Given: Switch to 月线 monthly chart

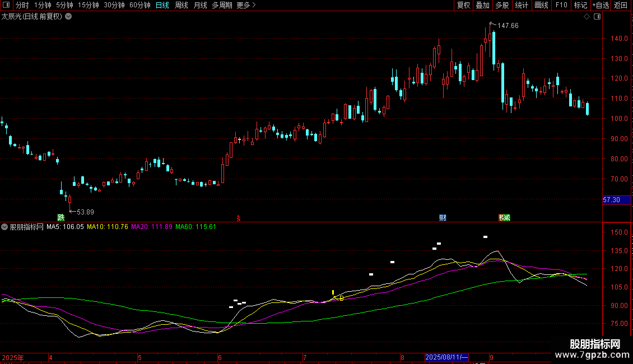Looking at the screenshot, I should coord(200,5).
